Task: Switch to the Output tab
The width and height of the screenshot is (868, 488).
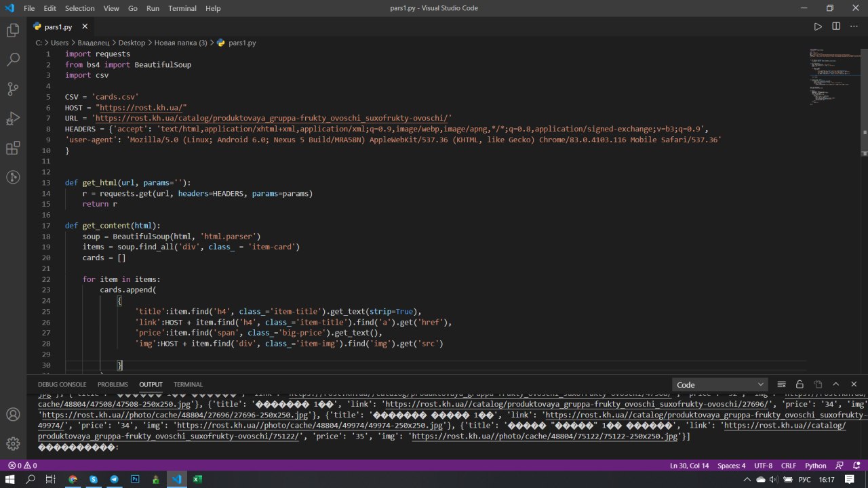Action: [x=151, y=384]
